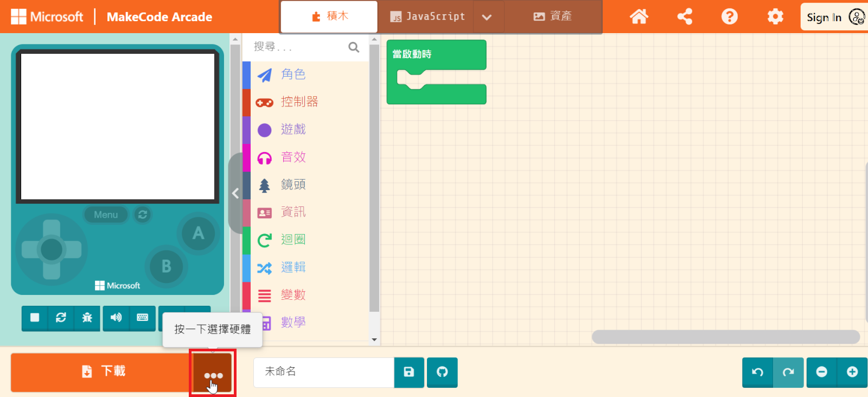Click the project name field 未命名
Viewport: 868px width, 397px height.
click(x=324, y=372)
